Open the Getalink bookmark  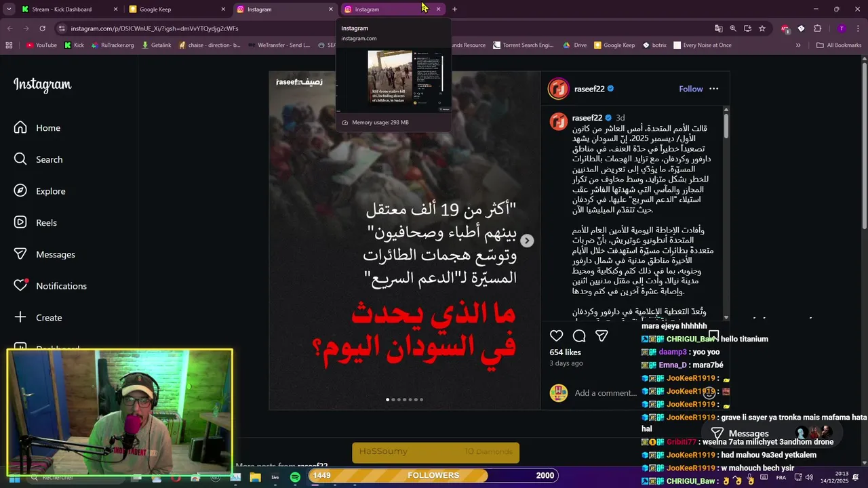[157, 45]
